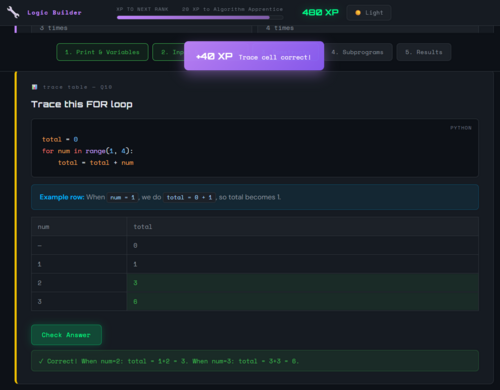
Task: Click the PYTHON language label
Action: tap(461, 128)
